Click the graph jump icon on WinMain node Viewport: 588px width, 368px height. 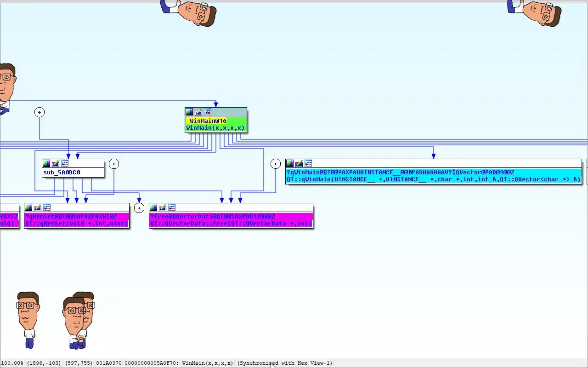tap(208, 112)
